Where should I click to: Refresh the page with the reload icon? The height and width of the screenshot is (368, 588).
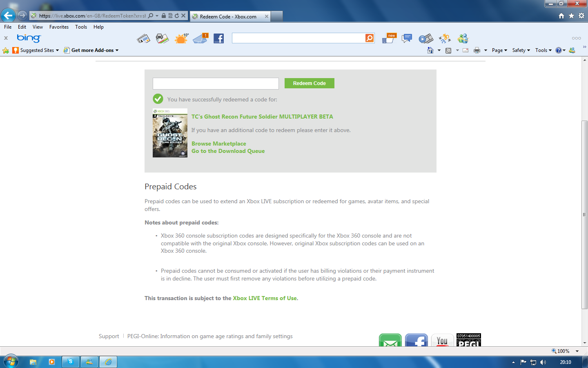coord(177,16)
